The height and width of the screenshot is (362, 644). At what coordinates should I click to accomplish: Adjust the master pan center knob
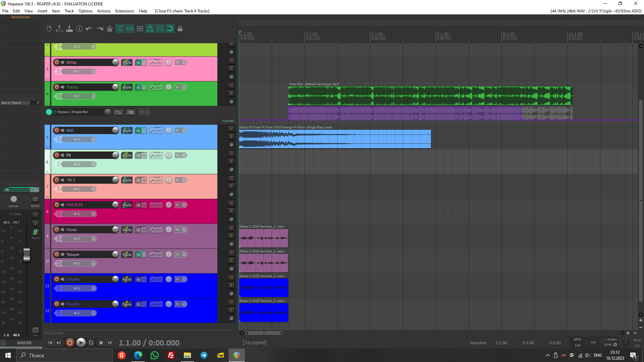tap(14, 199)
